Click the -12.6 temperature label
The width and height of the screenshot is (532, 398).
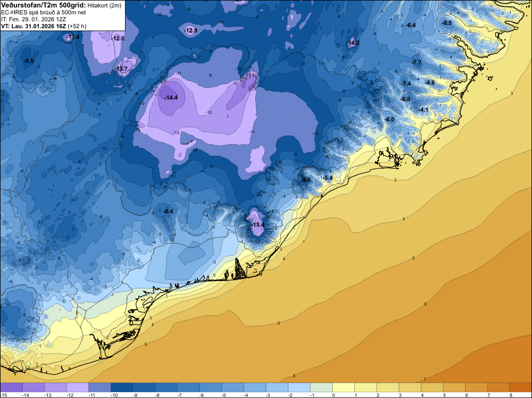coord(118,38)
